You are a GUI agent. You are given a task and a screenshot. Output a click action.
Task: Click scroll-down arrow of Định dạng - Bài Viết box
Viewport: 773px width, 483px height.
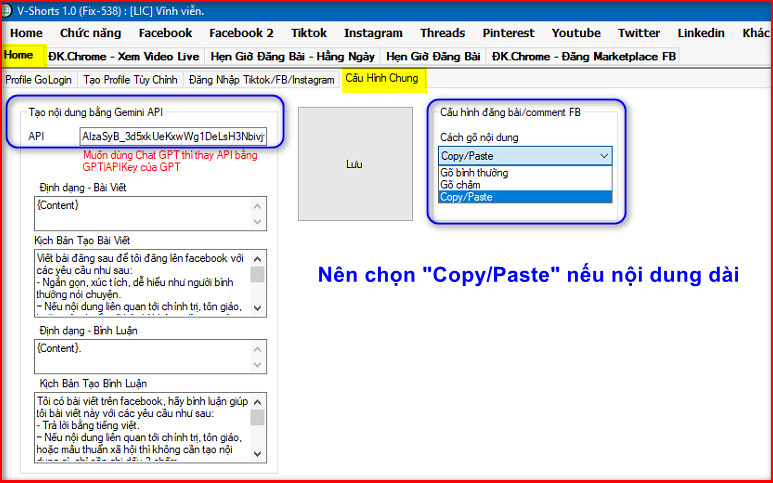tap(257, 222)
